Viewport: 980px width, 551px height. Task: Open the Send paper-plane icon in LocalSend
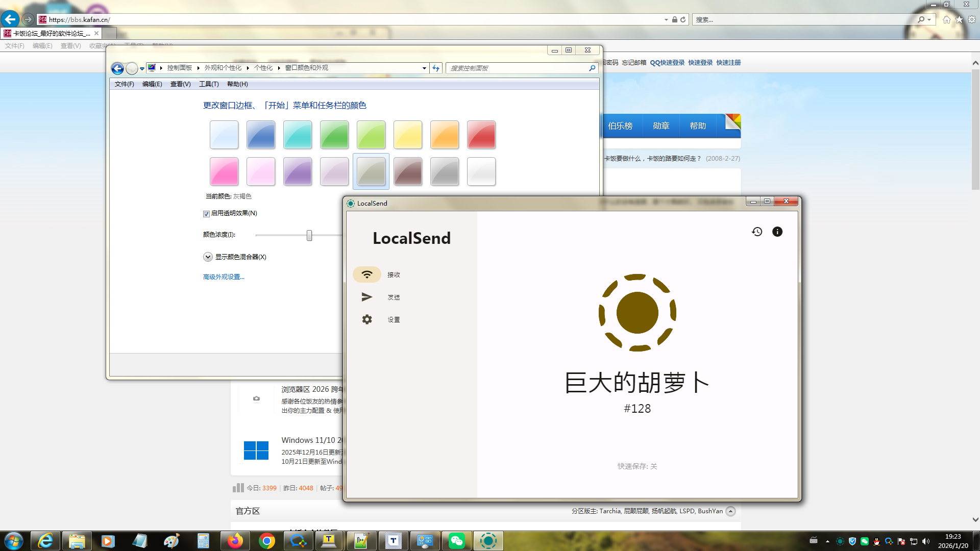click(367, 297)
